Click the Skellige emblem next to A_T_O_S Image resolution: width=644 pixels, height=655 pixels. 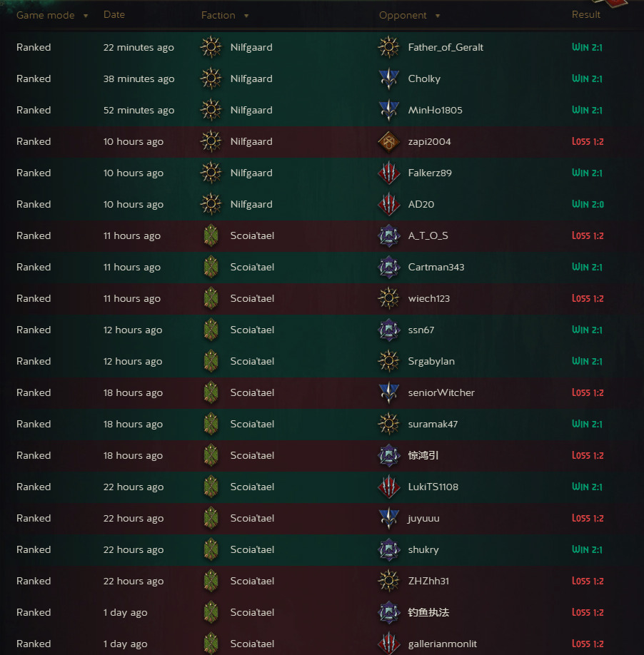[x=388, y=236]
